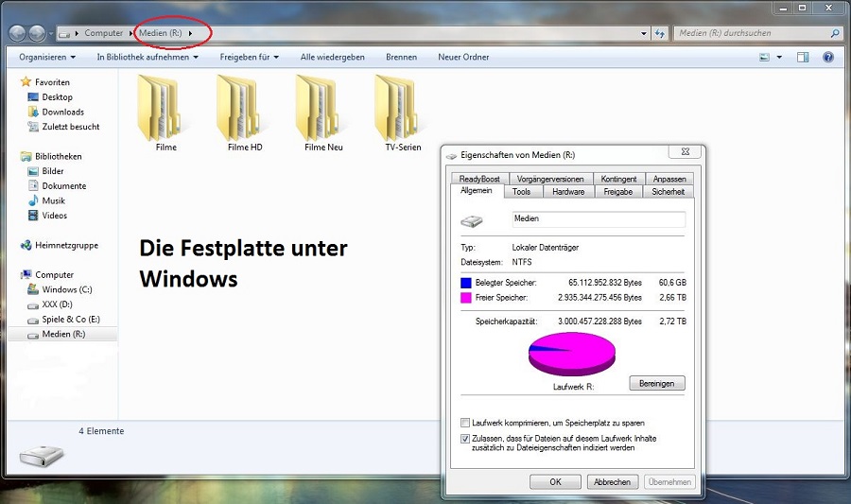Screen dimensions: 851x504
Task: Select the Filme Neu folder icon
Action: click(317, 108)
